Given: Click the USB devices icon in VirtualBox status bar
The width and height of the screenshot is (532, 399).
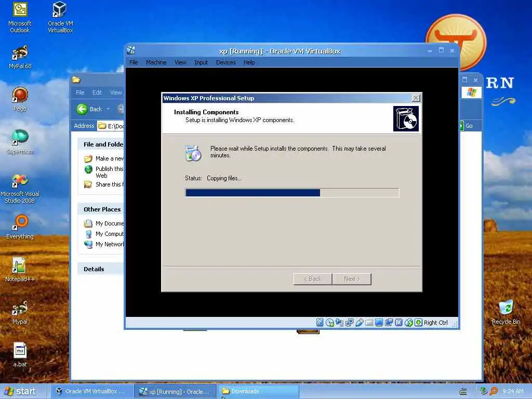Looking at the screenshot, I should click(360, 322).
